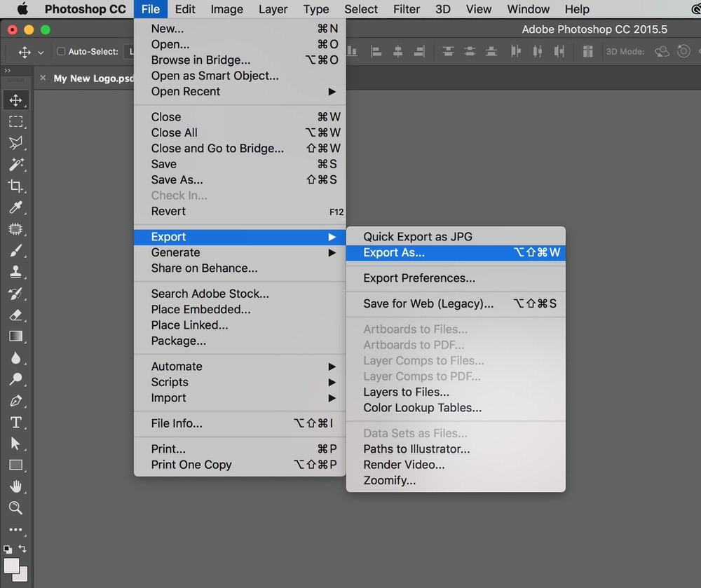Close the My New Logo.psd tab
Viewport: 701px width, 588px height.
[43, 78]
